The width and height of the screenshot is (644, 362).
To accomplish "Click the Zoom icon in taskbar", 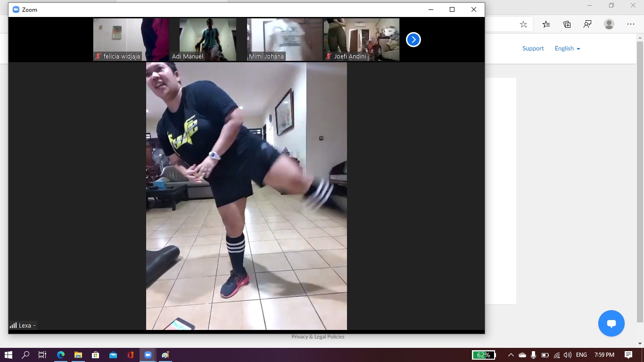I will [x=148, y=355].
